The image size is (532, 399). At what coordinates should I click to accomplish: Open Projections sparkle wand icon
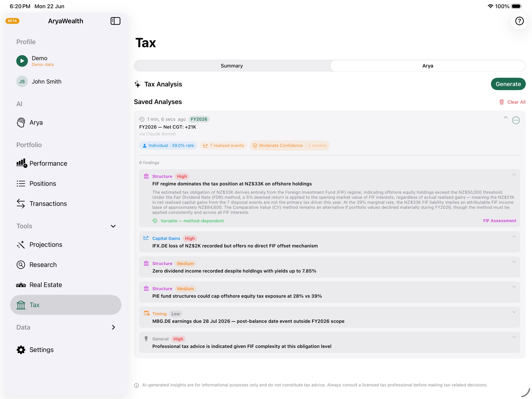pos(21,245)
